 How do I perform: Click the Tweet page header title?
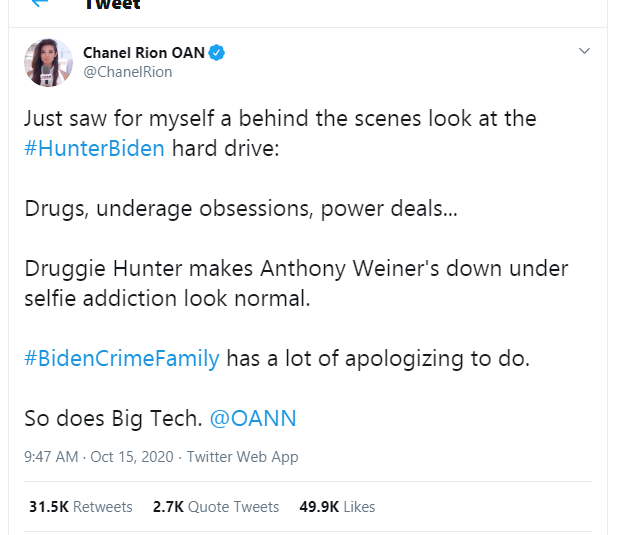pyautogui.click(x=112, y=5)
